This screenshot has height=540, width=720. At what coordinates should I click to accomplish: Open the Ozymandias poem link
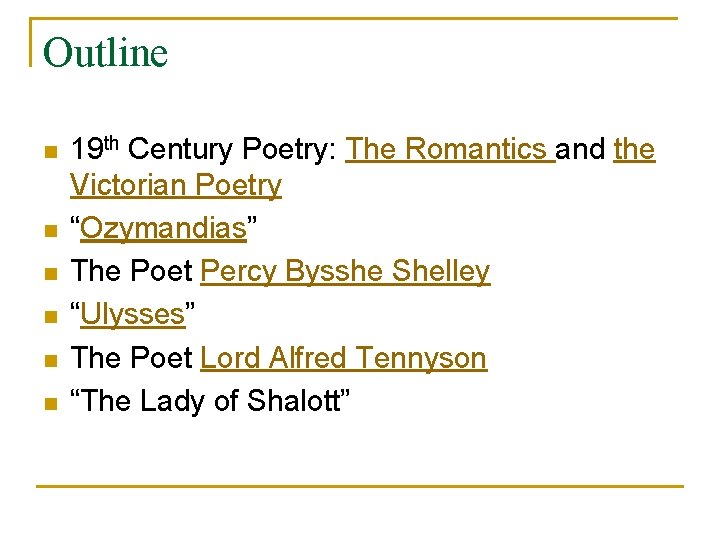[x=163, y=228]
